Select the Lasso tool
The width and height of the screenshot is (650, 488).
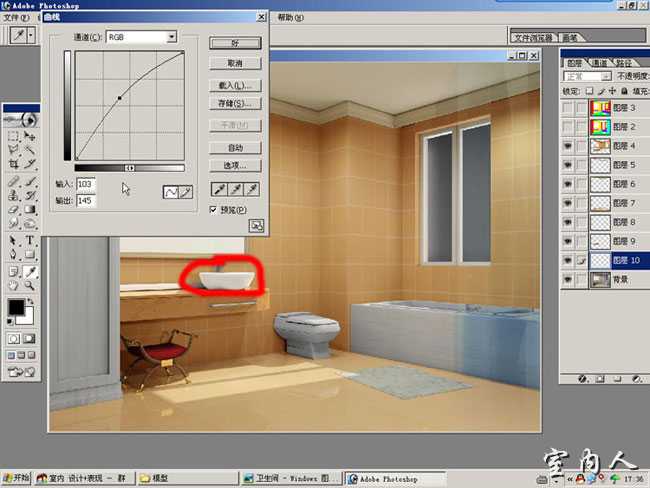[x=13, y=150]
